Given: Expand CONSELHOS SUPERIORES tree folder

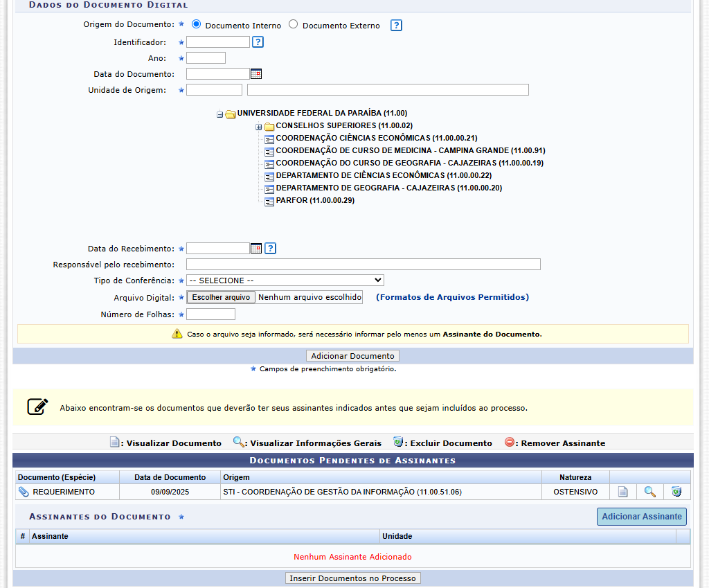Looking at the screenshot, I should point(259,127).
